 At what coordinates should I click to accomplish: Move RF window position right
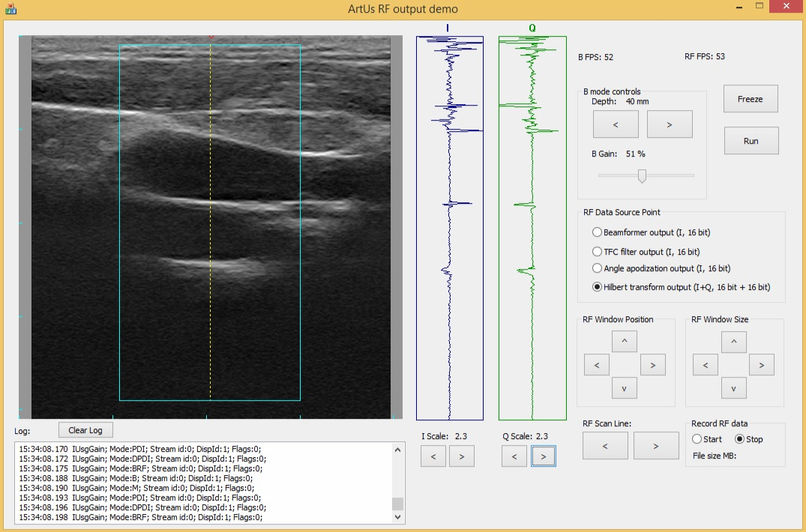click(x=653, y=365)
